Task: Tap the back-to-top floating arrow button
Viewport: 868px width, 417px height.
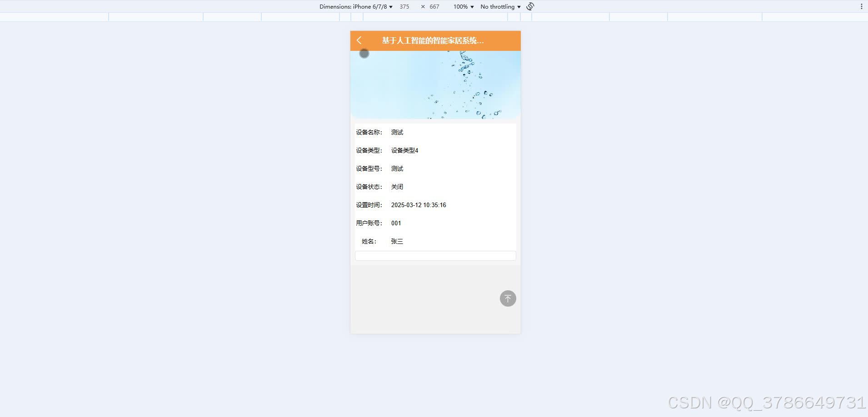Action: pos(508,298)
